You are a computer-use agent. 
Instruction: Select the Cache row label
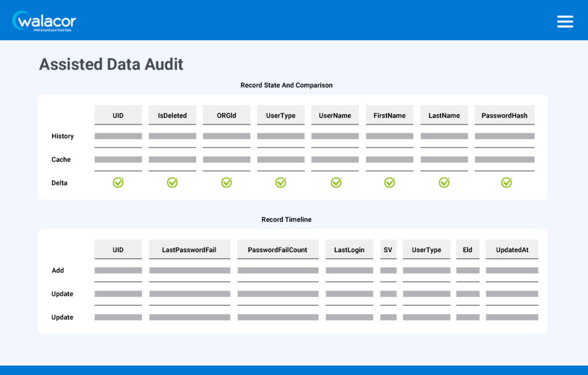[x=61, y=160]
